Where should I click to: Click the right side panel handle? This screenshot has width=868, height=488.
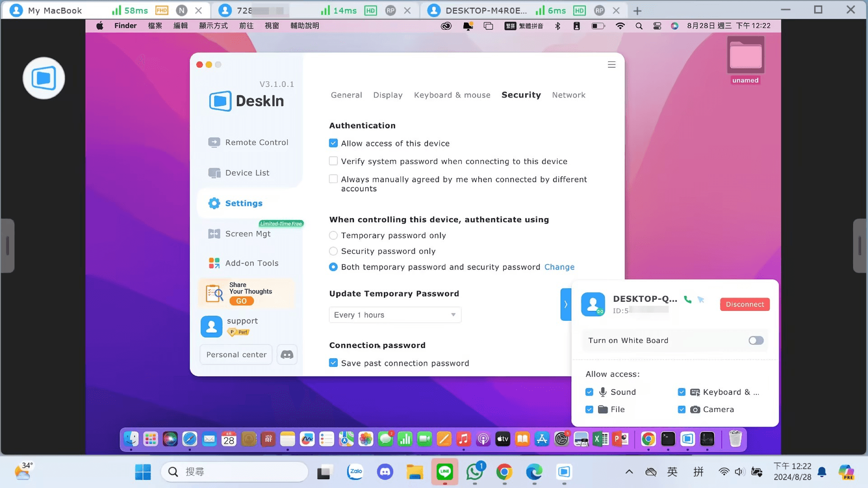[x=860, y=246]
